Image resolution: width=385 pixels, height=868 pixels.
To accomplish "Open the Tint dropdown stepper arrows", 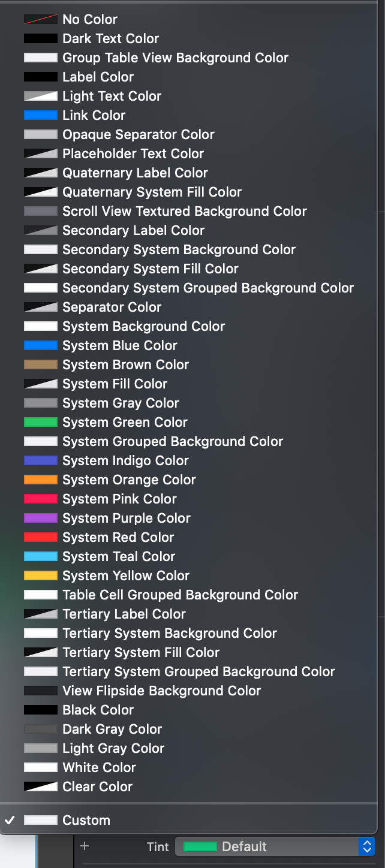I will (x=366, y=846).
